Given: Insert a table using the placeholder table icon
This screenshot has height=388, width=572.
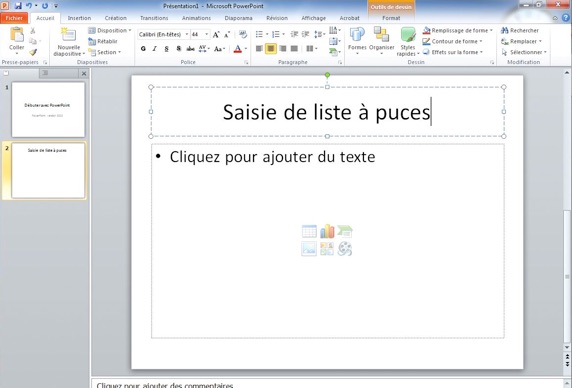Looking at the screenshot, I should tap(309, 232).
